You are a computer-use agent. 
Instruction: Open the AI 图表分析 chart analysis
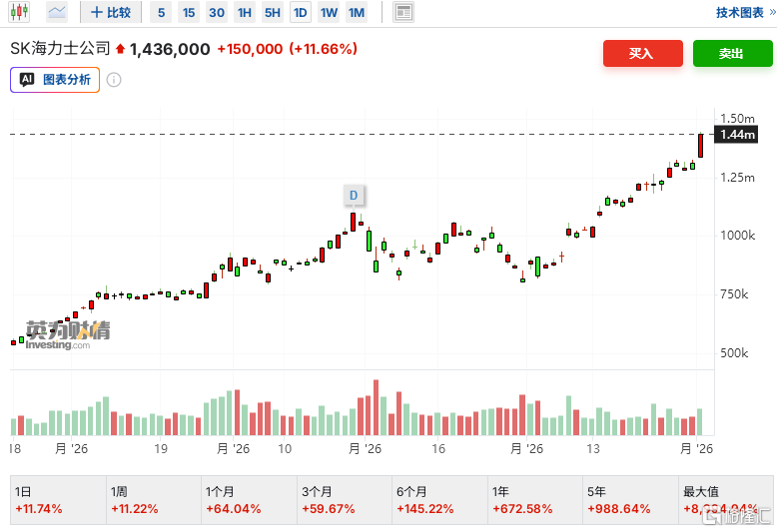click(55, 80)
